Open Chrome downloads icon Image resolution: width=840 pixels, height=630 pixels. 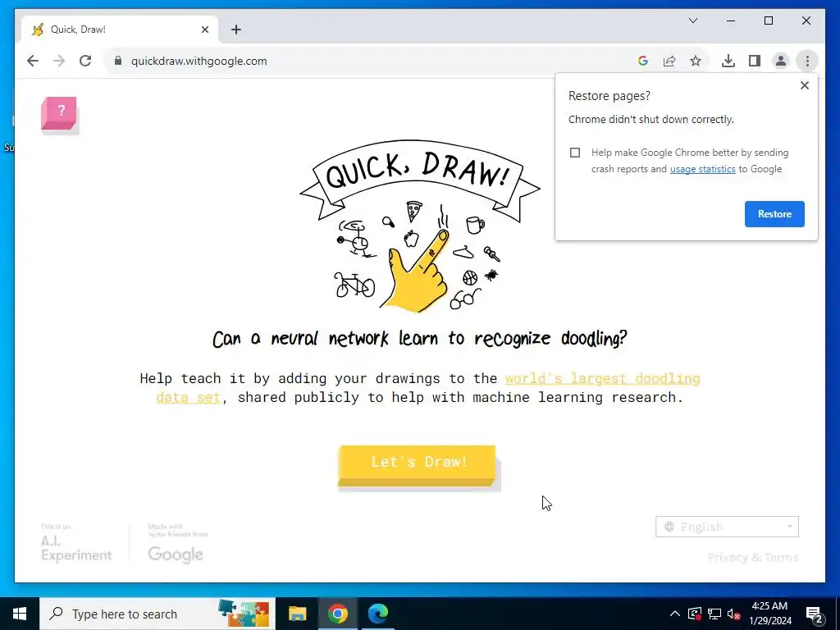pos(728,61)
